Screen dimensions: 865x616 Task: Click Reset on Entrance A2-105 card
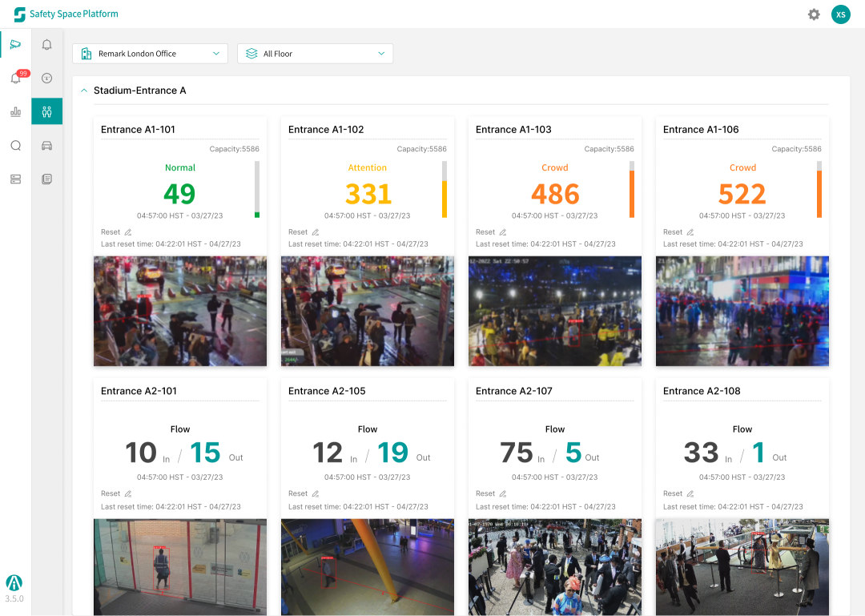click(x=298, y=494)
